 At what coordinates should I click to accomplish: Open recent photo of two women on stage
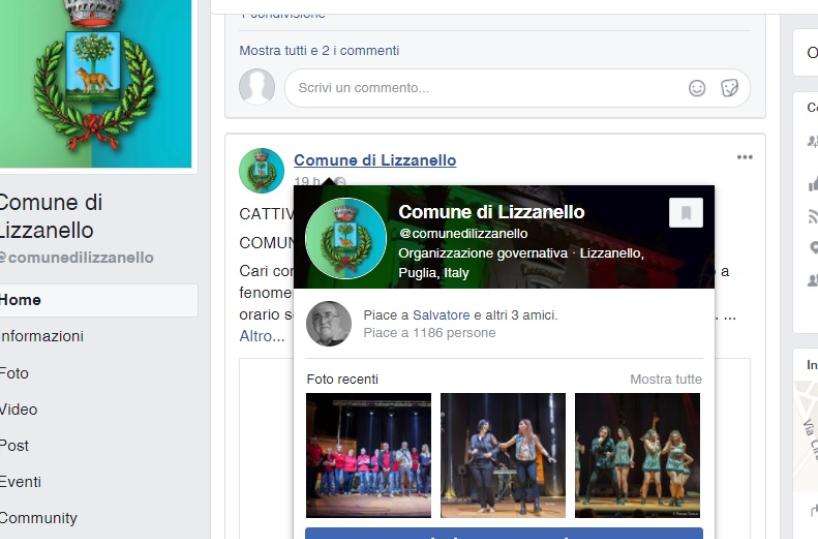point(503,455)
